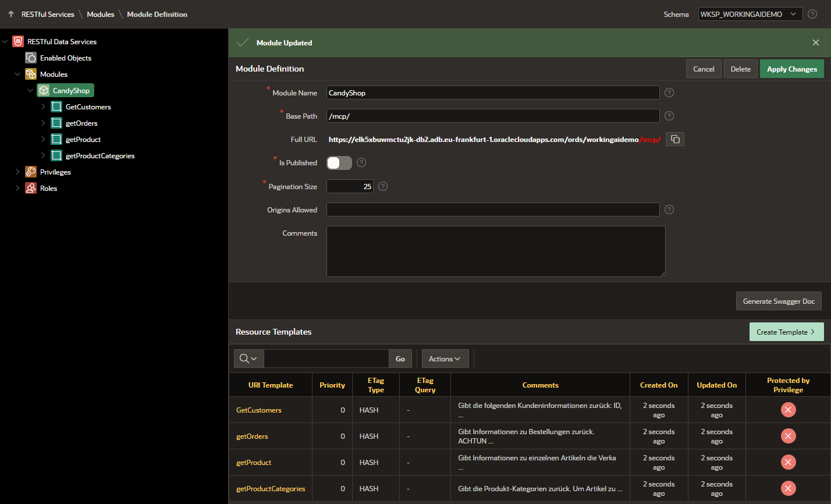Click the help icon next to Schema selector
The width and height of the screenshot is (831, 504).
tap(812, 14)
